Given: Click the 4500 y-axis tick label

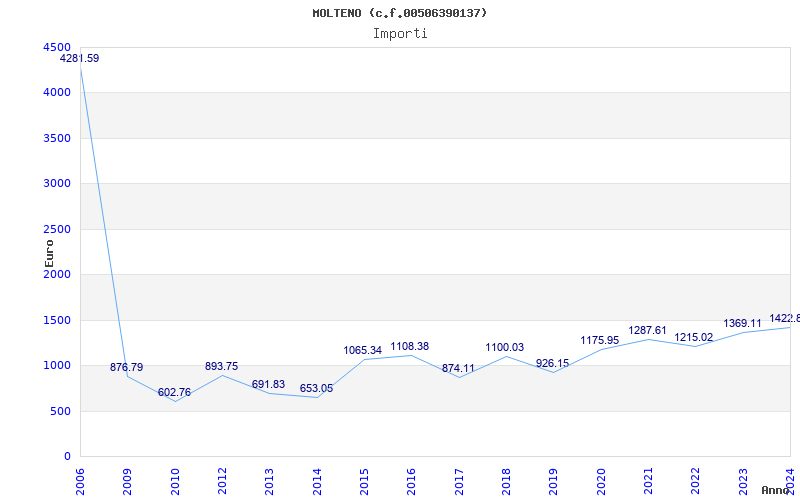Looking at the screenshot, I should click(57, 47).
